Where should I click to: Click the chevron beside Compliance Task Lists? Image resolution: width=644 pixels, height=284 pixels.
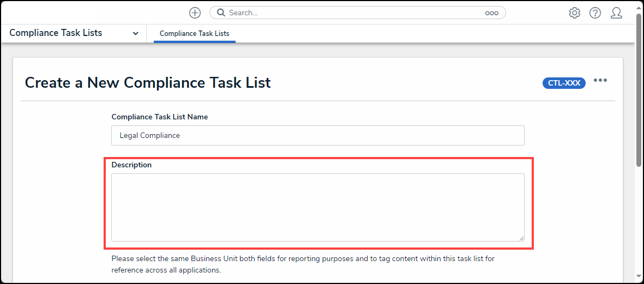135,33
